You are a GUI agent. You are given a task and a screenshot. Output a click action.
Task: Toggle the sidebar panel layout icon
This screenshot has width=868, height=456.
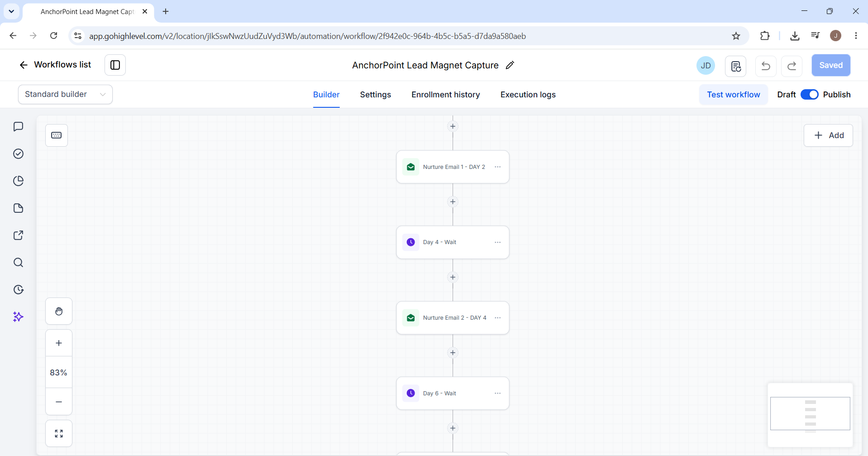click(115, 65)
